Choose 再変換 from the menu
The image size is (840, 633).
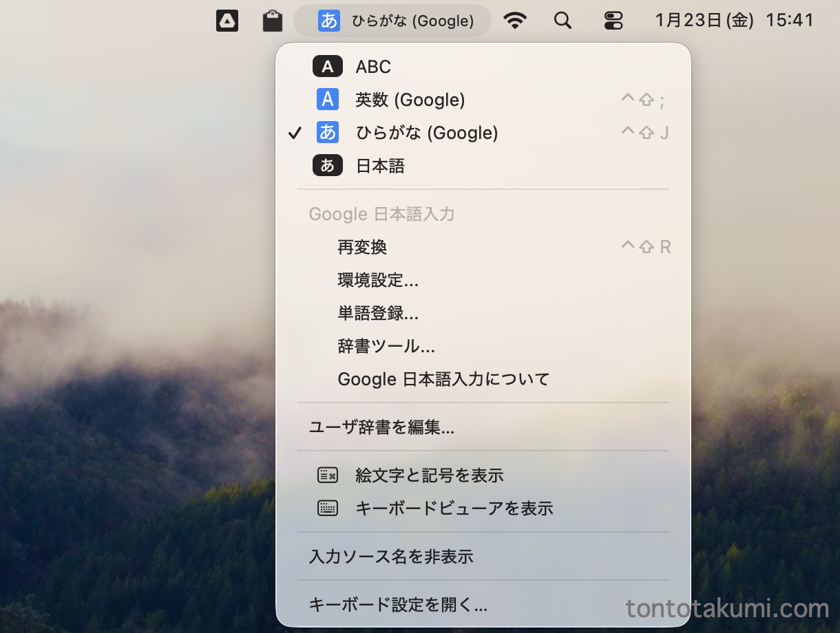click(362, 247)
